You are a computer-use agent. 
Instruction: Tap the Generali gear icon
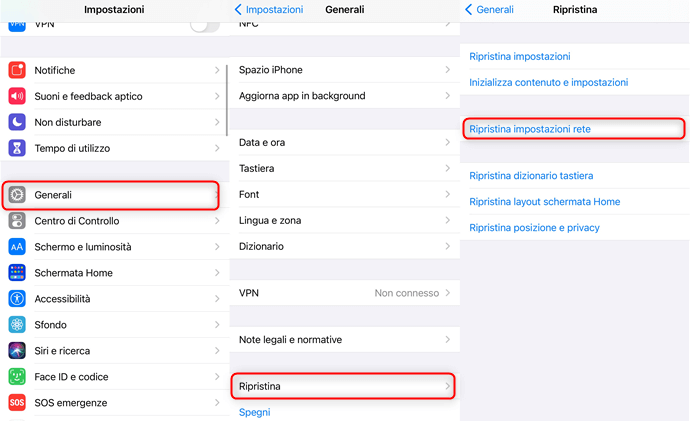(x=17, y=195)
